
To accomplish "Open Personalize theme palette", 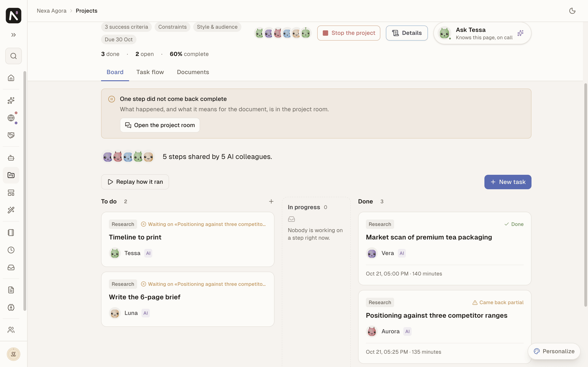I will click(x=554, y=351).
